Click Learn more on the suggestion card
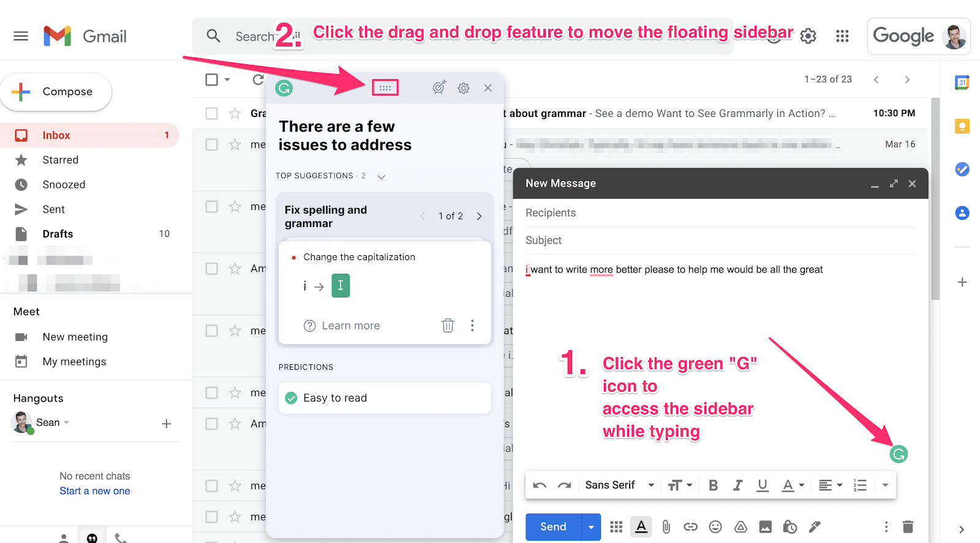The height and width of the screenshot is (543, 980). (x=342, y=326)
